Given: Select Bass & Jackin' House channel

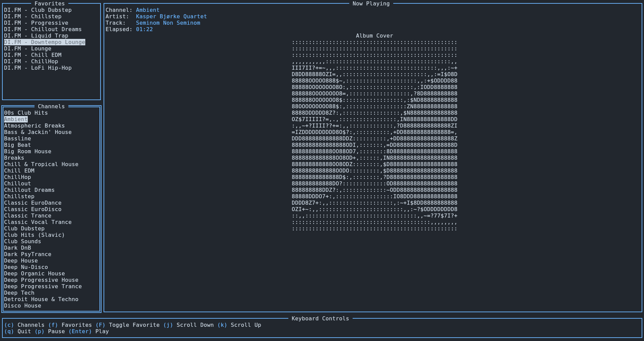Looking at the screenshot, I should point(38,132).
